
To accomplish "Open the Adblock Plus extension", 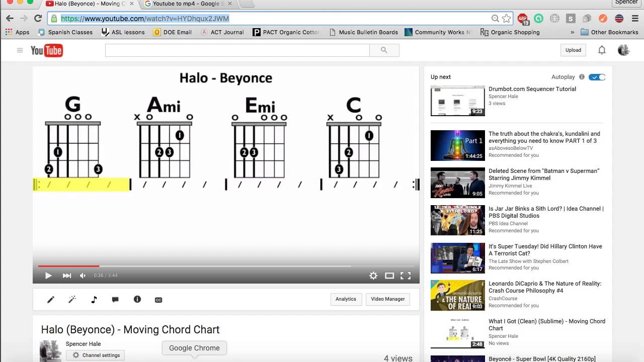I will coord(523,19).
